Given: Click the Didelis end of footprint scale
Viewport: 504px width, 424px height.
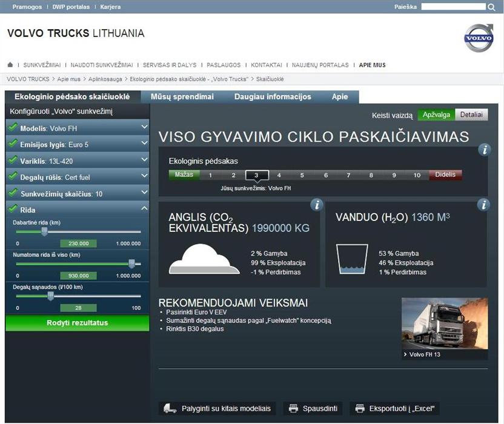Looking at the screenshot, I should pyautogui.click(x=445, y=174).
